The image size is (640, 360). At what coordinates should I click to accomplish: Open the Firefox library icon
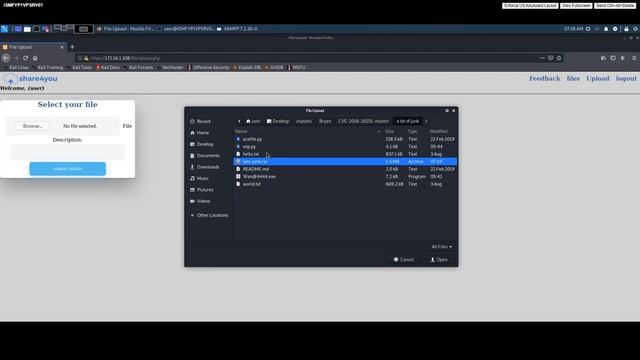pyautogui.click(x=603, y=58)
